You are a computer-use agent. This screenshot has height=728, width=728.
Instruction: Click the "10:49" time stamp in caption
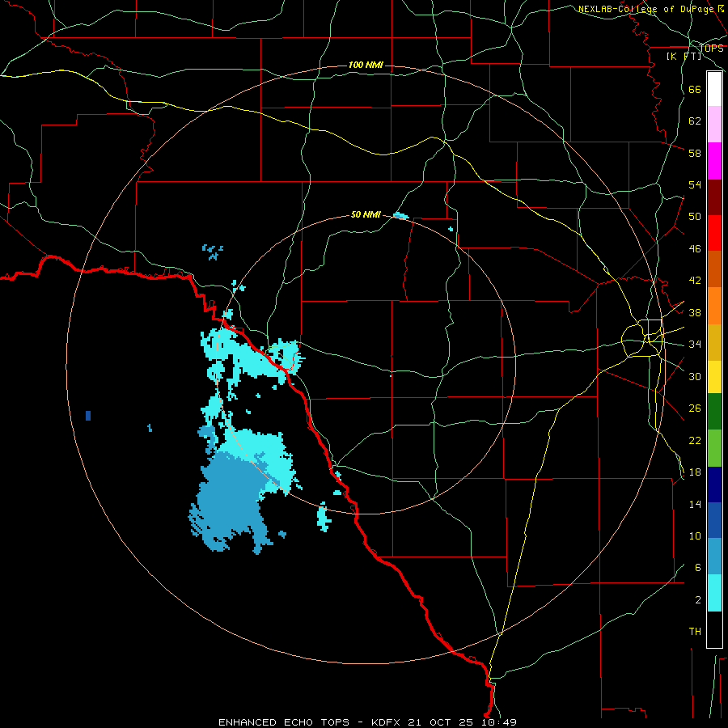click(x=499, y=722)
